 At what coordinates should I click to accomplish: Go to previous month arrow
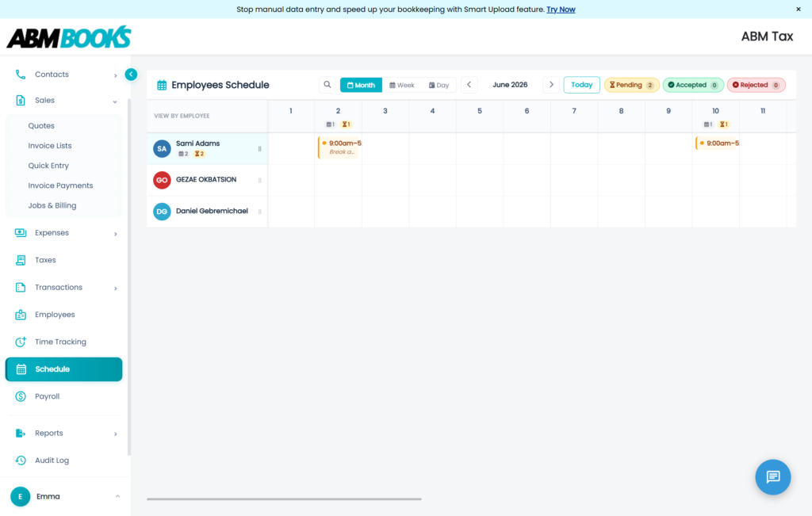(x=469, y=85)
